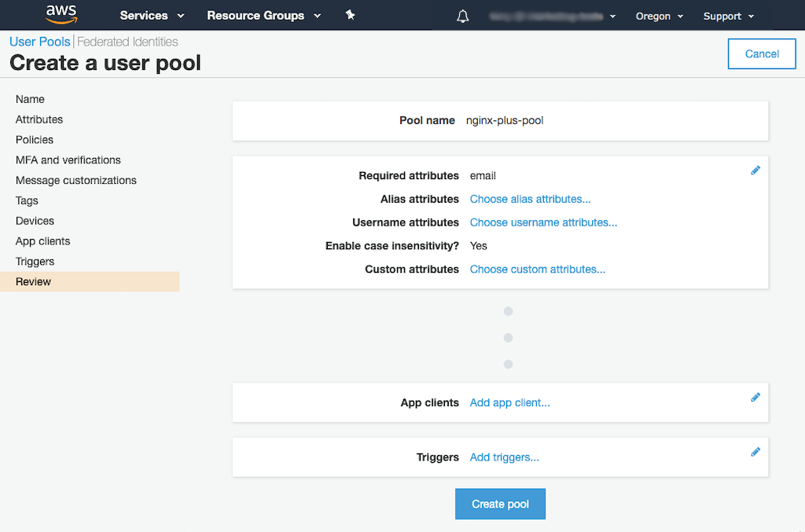The image size is (805, 532).
Task: Click Choose alias attributes link
Action: click(530, 200)
